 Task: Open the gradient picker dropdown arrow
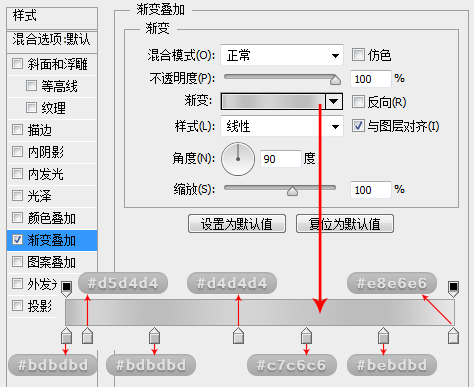coord(334,101)
